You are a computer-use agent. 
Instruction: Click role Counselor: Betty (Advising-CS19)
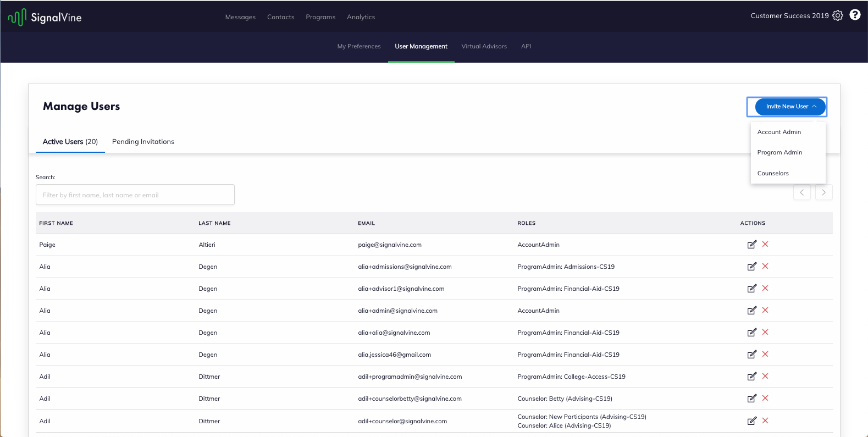tap(565, 399)
